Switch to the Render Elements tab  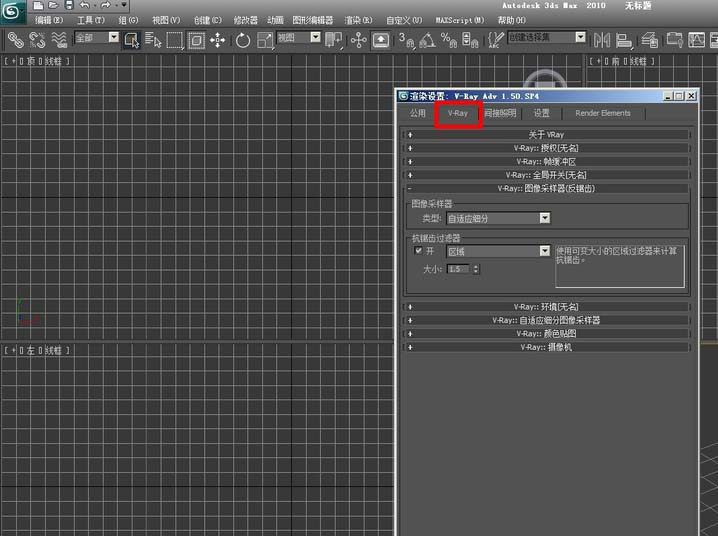click(603, 113)
